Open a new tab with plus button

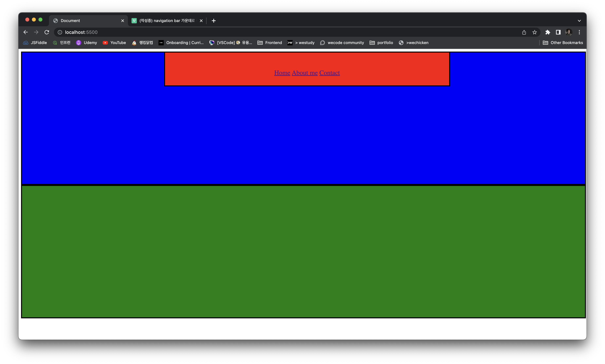click(214, 21)
